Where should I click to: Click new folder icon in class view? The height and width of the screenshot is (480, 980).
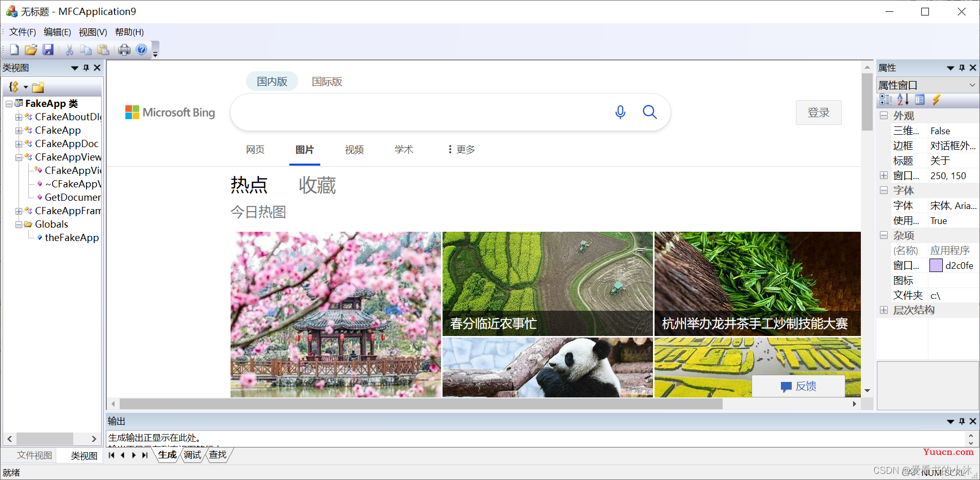(x=38, y=87)
